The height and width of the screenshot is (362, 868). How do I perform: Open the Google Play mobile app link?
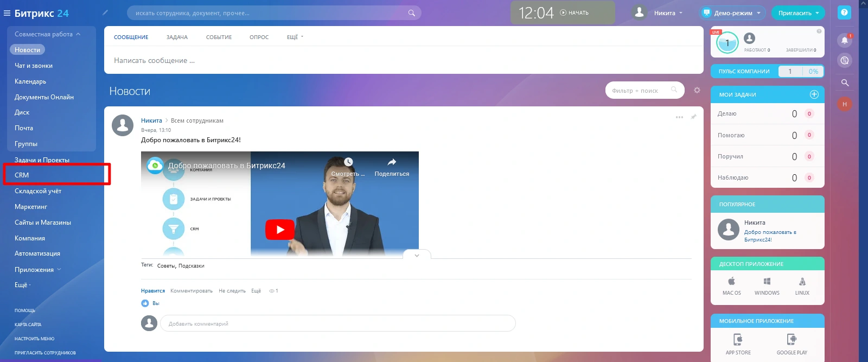pyautogui.click(x=792, y=344)
